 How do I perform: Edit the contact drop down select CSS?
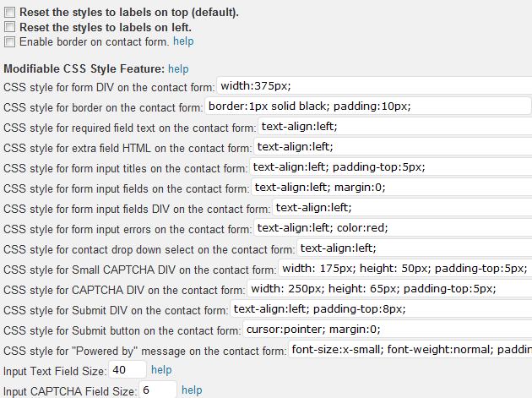pyautogui.click(x=415, y=248)
